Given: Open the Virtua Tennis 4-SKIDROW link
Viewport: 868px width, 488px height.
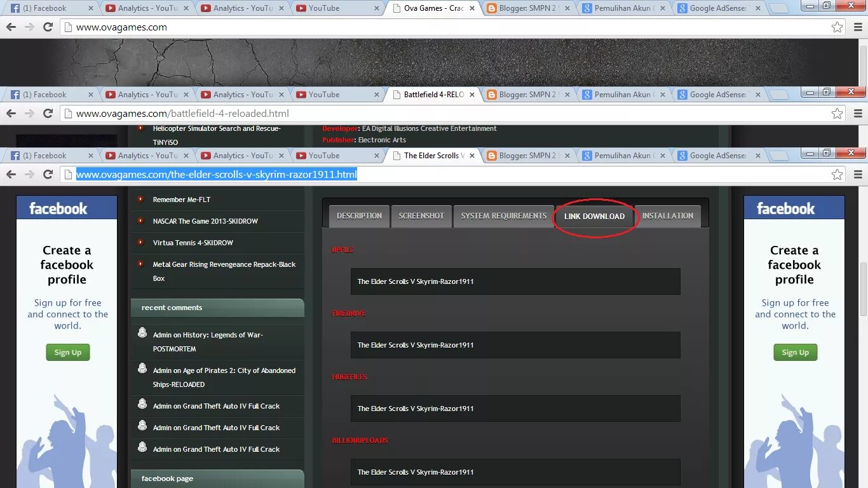Looking at the screenshot, I should [193, 243].
